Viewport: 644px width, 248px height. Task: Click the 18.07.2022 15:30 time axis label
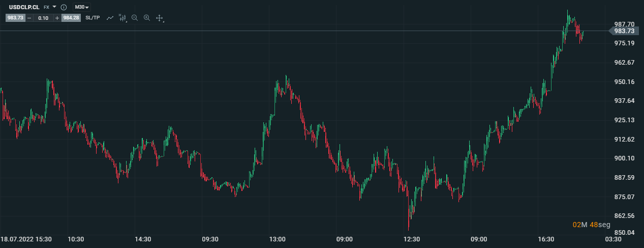pyautogui.click(x=27, y=239)
